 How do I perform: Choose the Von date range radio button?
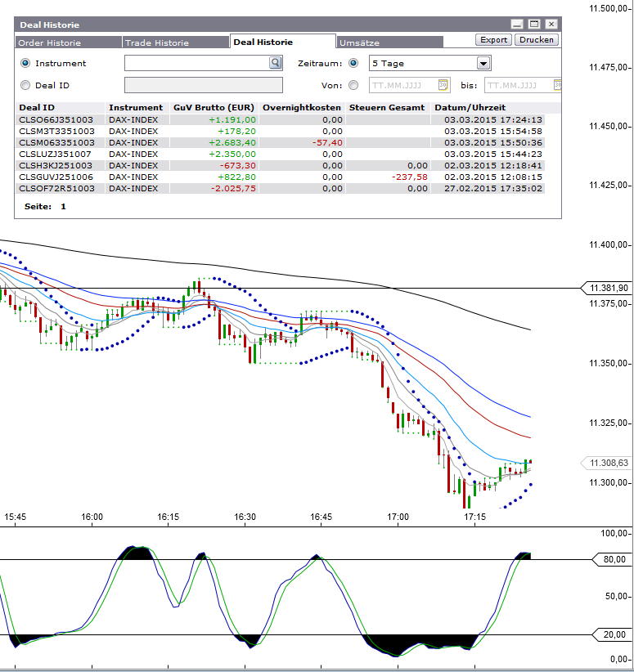(353, 85)
